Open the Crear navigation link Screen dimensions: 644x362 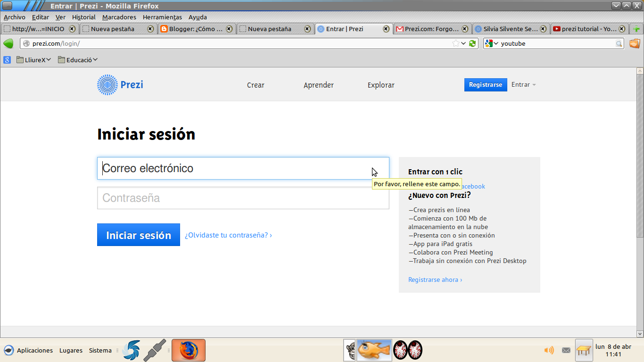point(256,85)
